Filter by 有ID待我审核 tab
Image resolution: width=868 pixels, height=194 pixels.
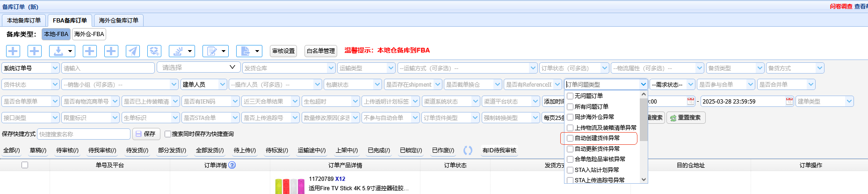tap(499, 150)
